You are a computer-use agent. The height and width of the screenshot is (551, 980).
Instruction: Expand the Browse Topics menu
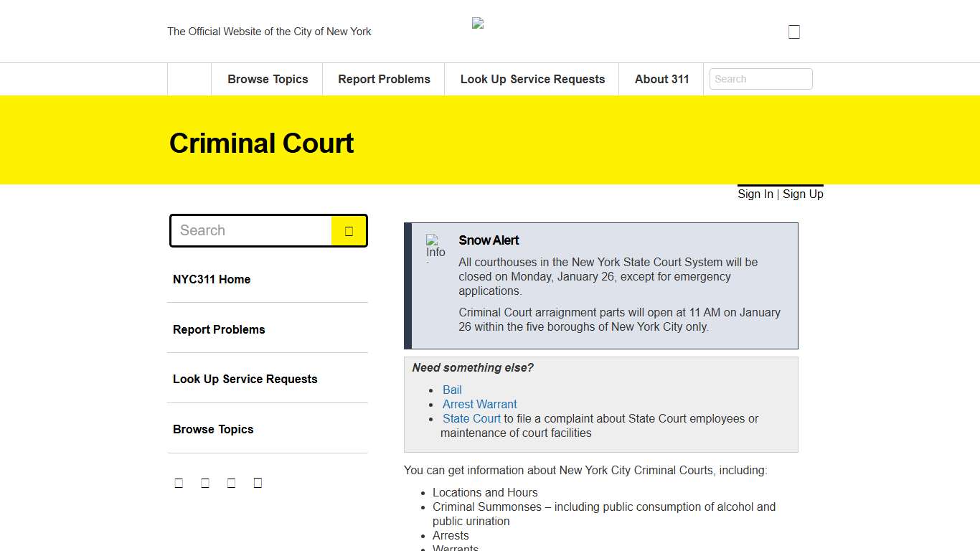point(267,79)
